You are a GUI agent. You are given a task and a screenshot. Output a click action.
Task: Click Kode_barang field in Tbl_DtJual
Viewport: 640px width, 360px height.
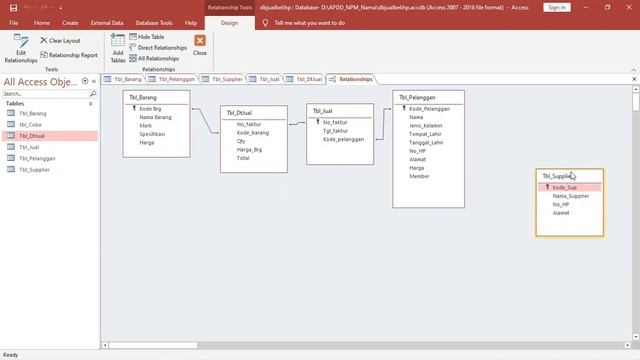(x=254, y=133)
